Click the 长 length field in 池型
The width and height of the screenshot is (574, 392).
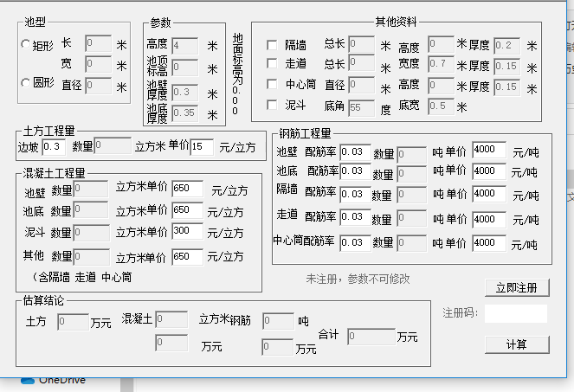(x=98, y=43)
